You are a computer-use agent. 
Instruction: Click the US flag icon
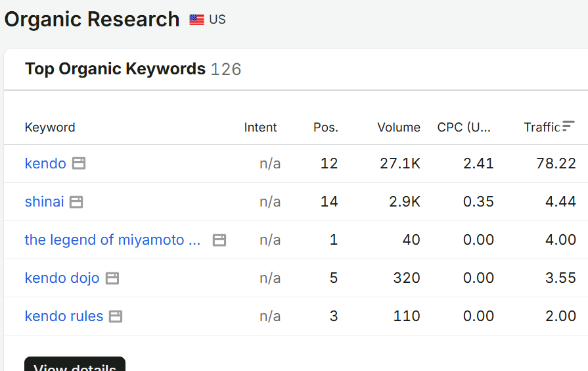click(x=196, y=20)
